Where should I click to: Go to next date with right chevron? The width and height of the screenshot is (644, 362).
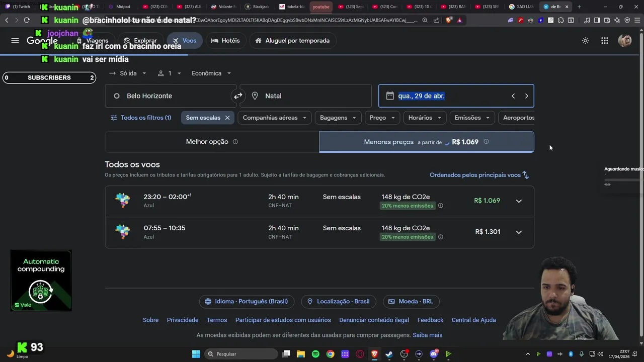pos(526,96)
